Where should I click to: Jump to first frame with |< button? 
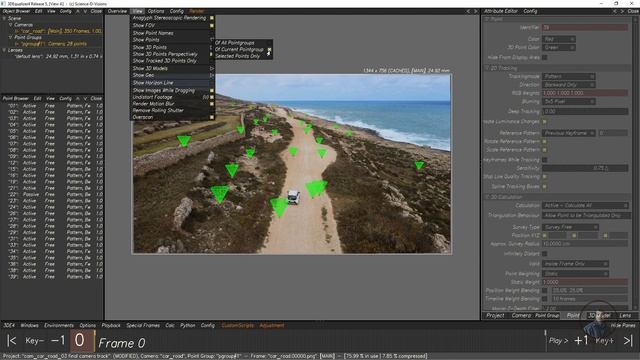click(x=12, y=341)
